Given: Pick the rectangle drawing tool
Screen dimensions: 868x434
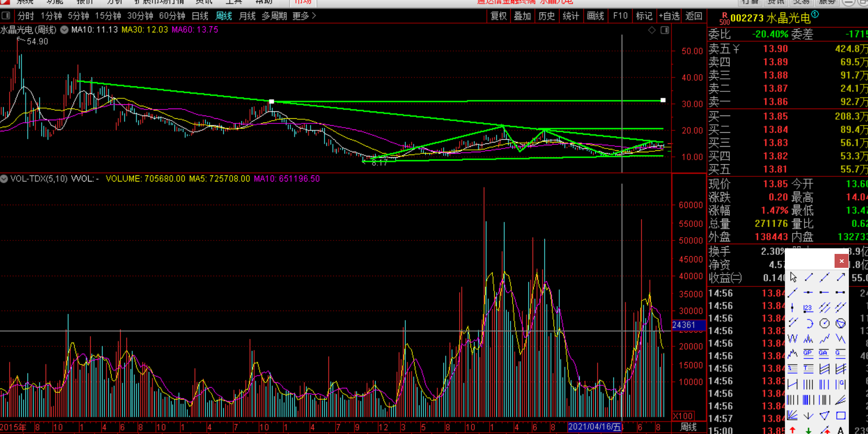Looking at the screenshot, I should point(841,415).
